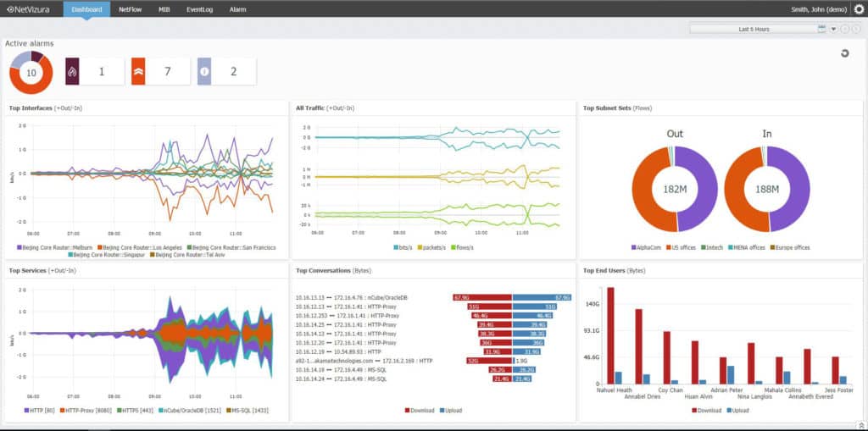Click the major alarms count 7
The image size is (868, 431).
168,71
